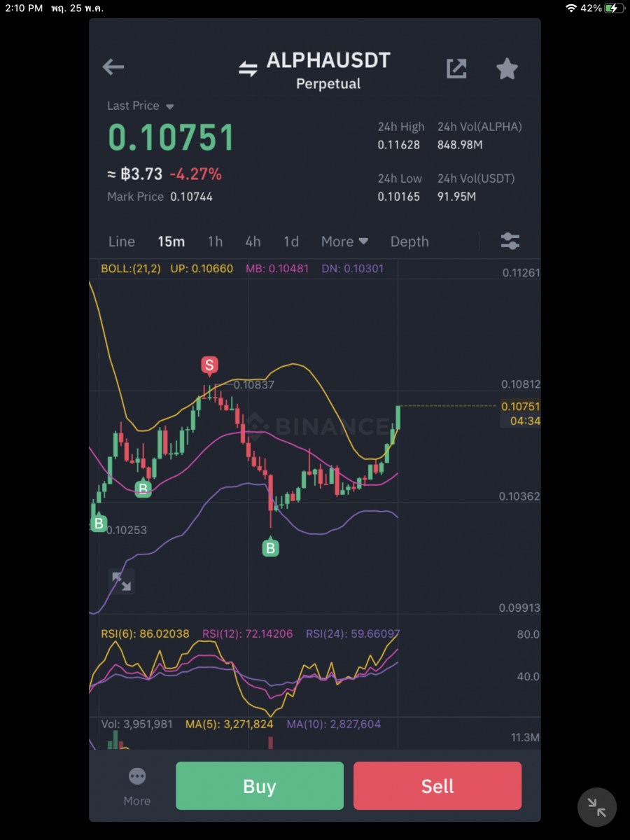Tap the Wi-Fi status icon
The image size is (630, 840).
[571, 8]
